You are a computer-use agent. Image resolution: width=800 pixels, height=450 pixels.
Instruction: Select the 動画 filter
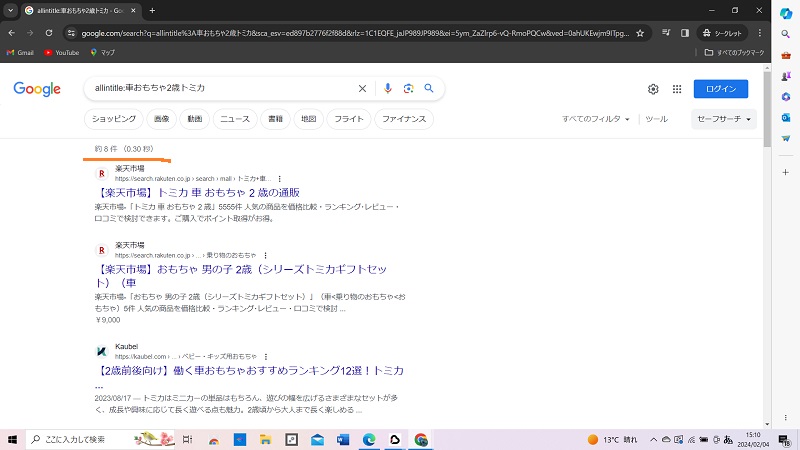(195, 119)
